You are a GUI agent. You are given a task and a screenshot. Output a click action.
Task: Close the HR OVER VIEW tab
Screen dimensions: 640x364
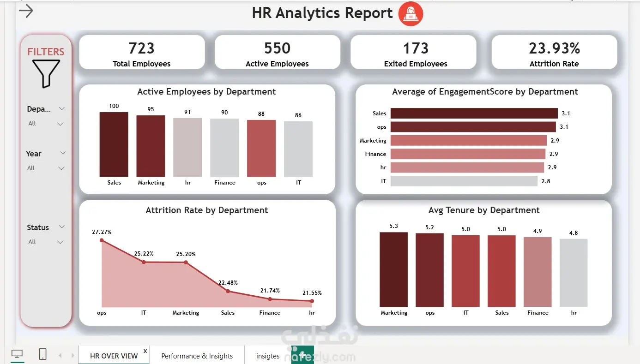tap(145, 351)
